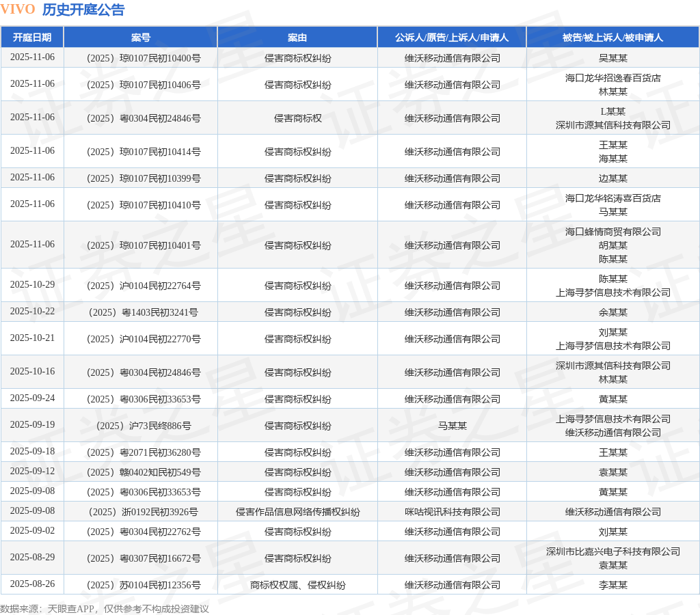Click the hearing date 2025-08-29
The width and height of the screenshot is (700, 615).
tap(32, 558)
